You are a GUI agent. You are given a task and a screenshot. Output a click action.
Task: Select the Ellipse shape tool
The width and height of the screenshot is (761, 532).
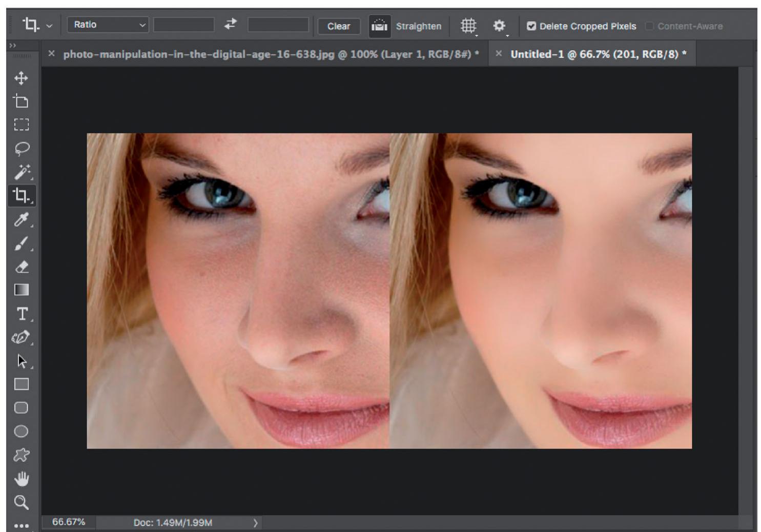21,432
